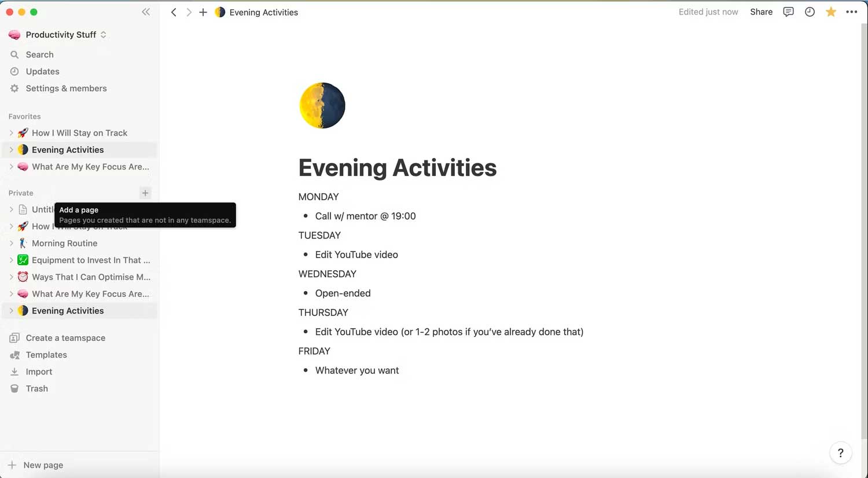Click the Create a teamspace icon
This screenshot has height=478, width=868.
coord(14,337)
